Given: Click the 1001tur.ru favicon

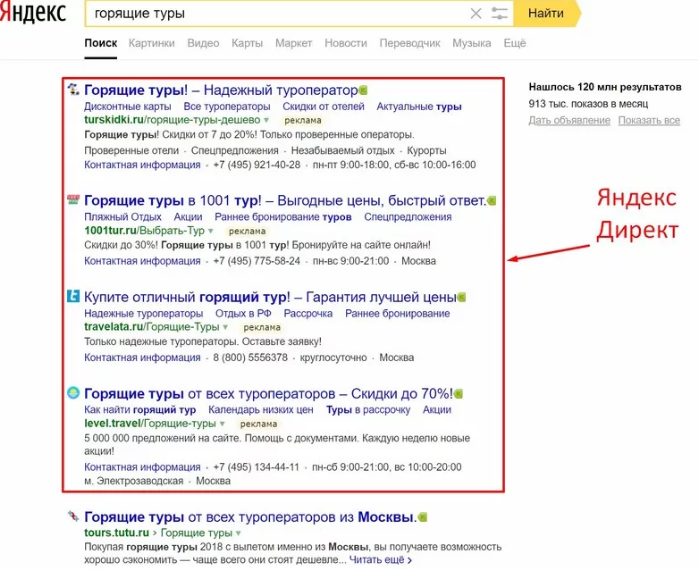Looking at the screenshot, I should coord(73,199).
